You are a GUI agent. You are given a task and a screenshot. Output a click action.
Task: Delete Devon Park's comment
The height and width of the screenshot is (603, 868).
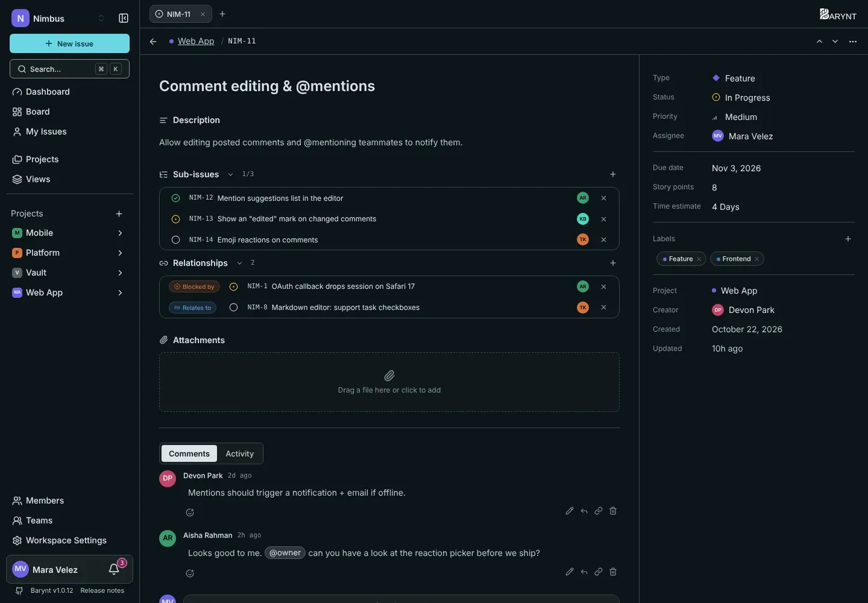pos(613,511)
